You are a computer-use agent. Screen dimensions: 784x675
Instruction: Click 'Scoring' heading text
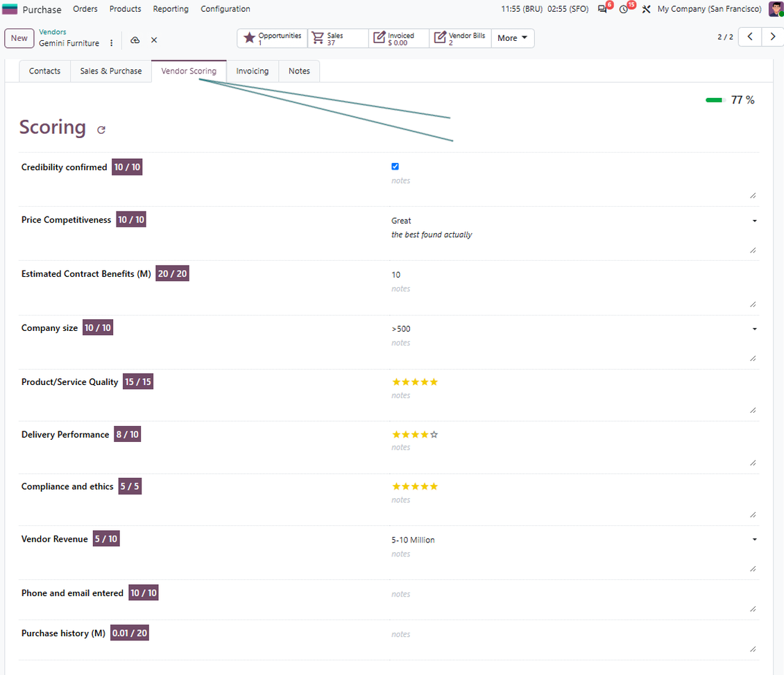pos(53,127)
